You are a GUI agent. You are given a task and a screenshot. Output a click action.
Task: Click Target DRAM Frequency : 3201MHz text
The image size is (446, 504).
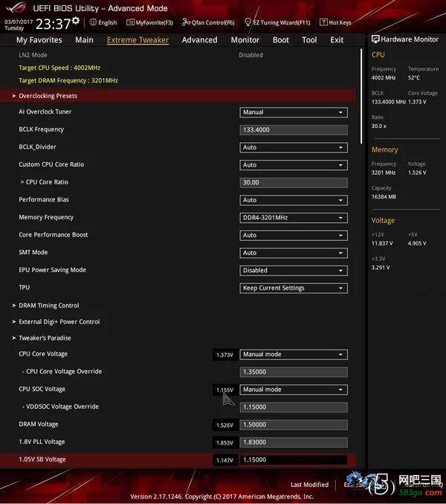[x=68, y=80]
